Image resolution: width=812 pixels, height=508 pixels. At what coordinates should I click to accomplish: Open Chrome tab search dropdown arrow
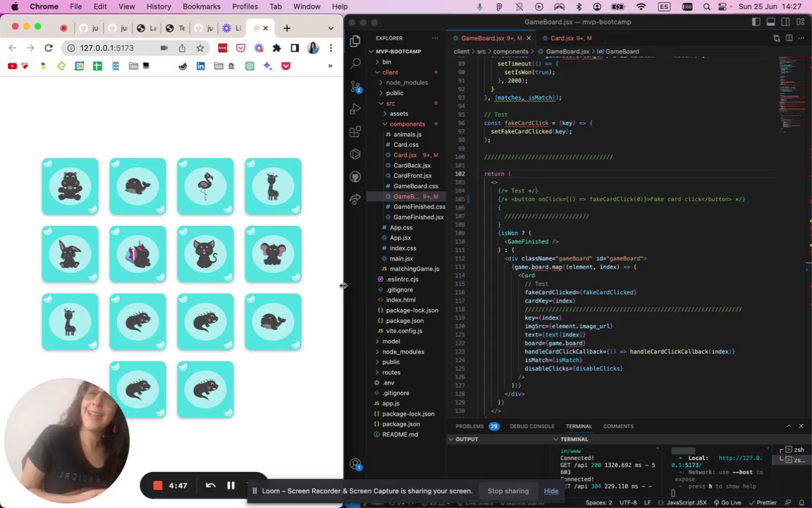pos(331,28)
